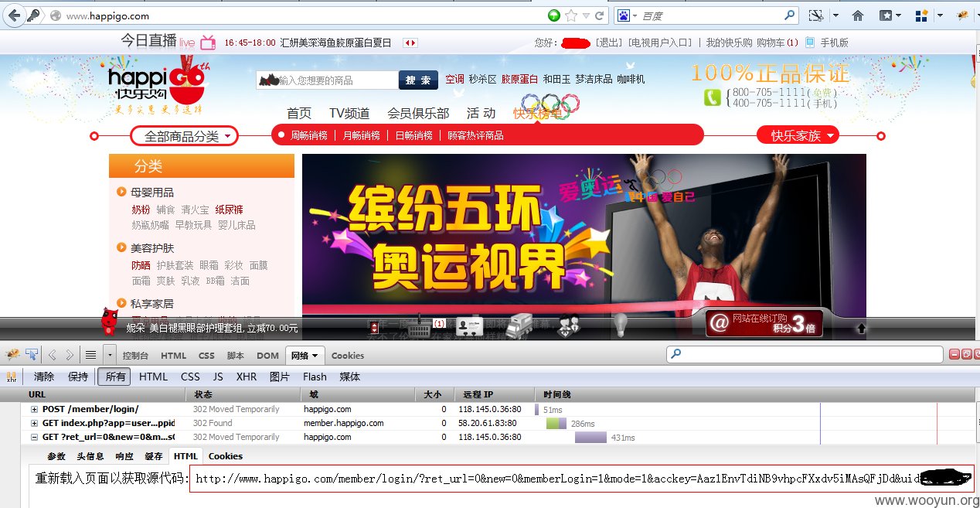Open search engine selector dropdown arrow
This screenshot has height=508, width=980.
click(635, 15)
